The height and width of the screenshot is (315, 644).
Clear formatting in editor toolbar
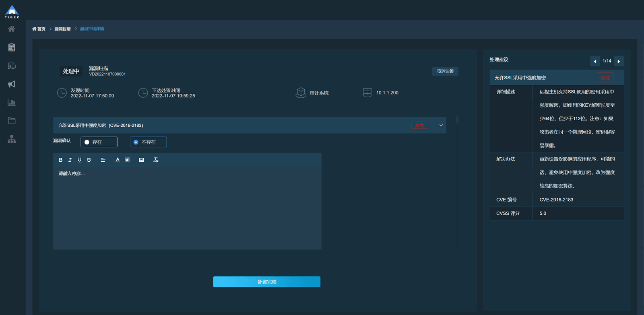tap(156, 160)
